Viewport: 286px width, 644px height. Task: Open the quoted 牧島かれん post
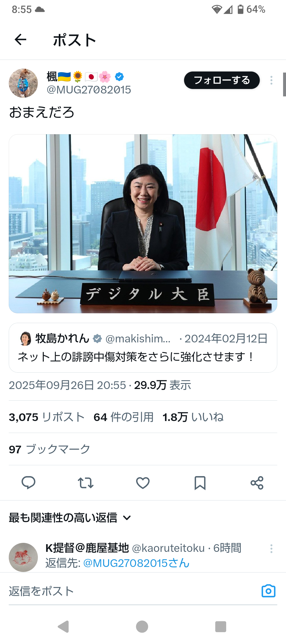tap(143, 348)
